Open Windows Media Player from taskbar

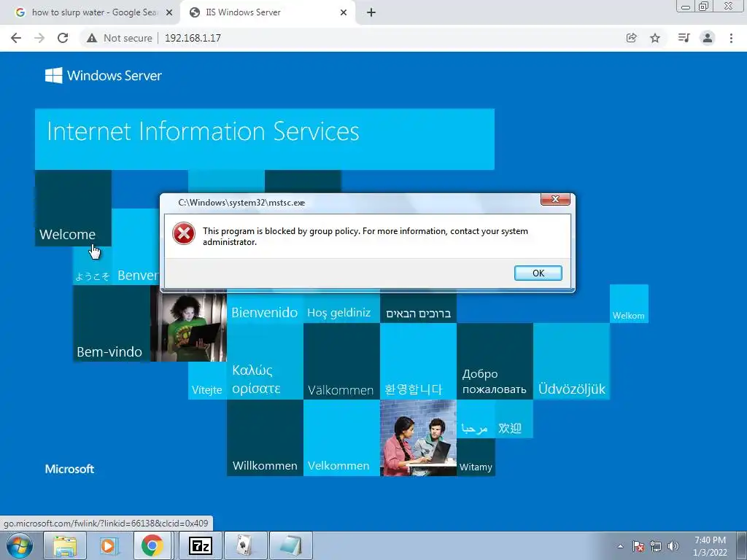point(108,545)
